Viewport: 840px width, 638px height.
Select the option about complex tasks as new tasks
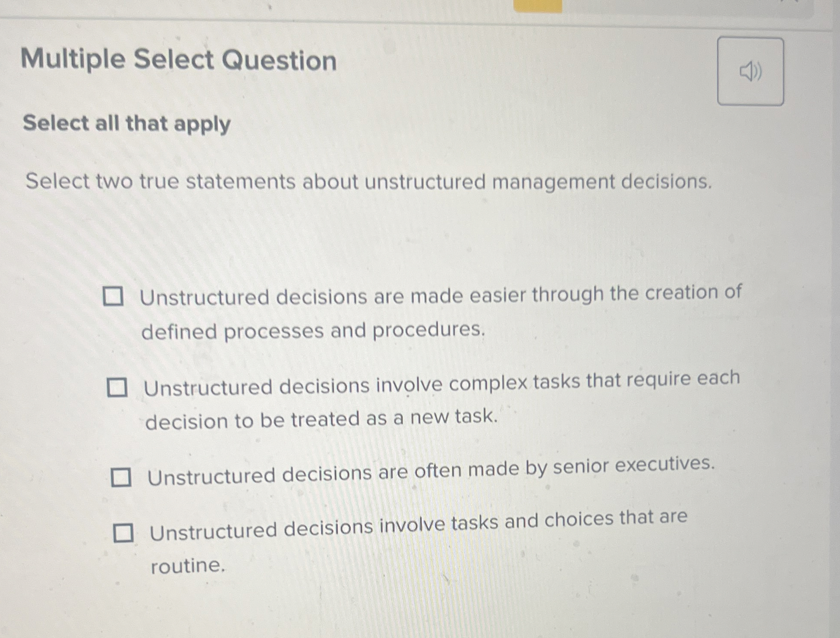(117, 388)
